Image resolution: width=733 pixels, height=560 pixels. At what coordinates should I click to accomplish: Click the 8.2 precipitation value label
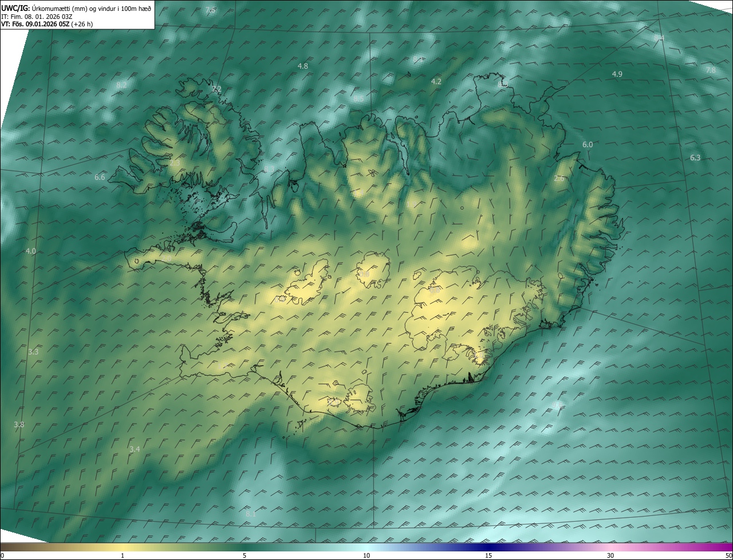(121, 85)
